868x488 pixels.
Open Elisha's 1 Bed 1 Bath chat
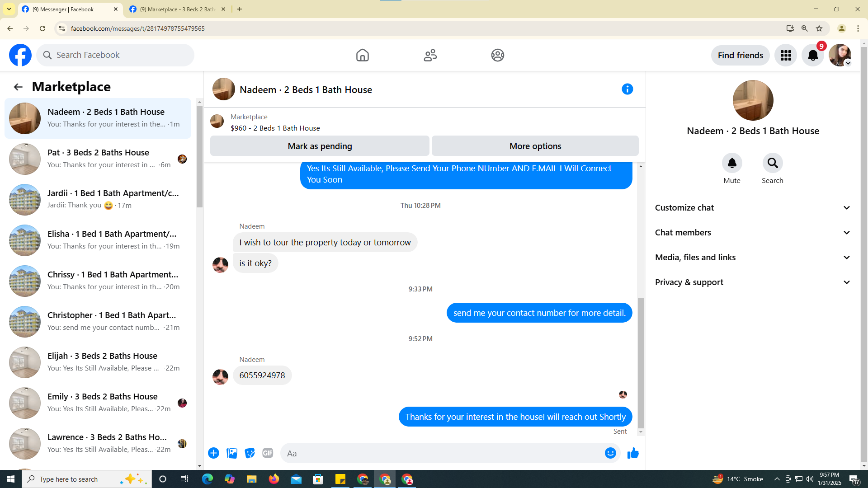98,240
